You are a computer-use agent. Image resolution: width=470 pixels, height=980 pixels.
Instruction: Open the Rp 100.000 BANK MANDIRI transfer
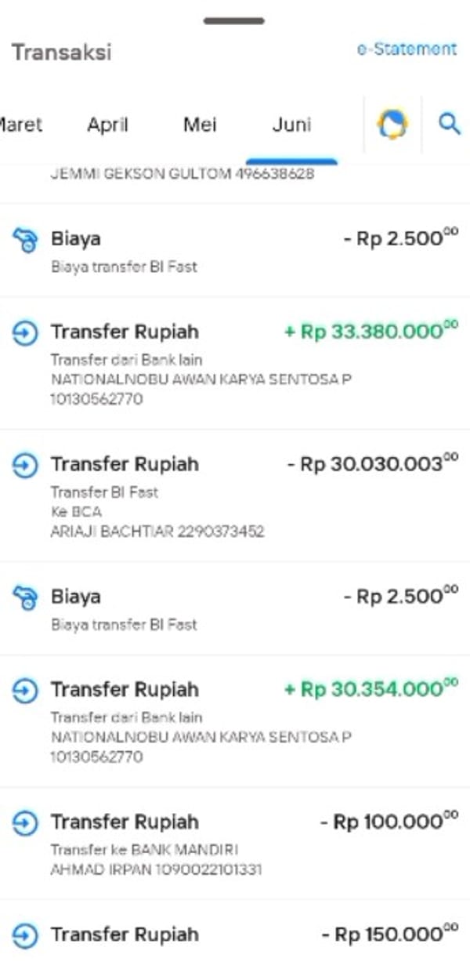tap(235, 844)
